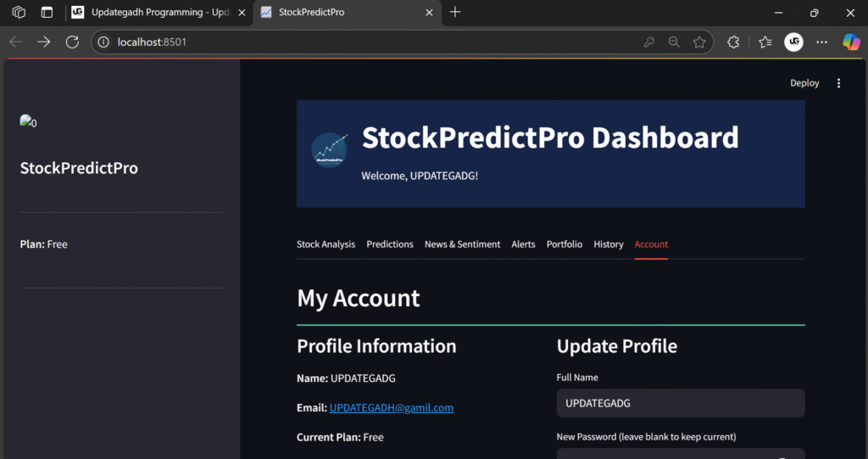Open the Stock Analysis tab

[x=325, y=244]
